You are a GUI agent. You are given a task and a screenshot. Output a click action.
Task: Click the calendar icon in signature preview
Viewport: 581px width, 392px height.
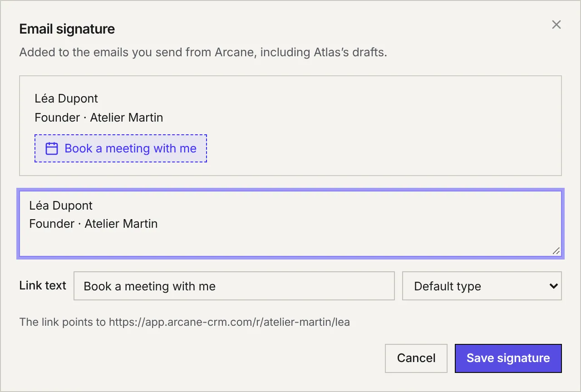52,148
